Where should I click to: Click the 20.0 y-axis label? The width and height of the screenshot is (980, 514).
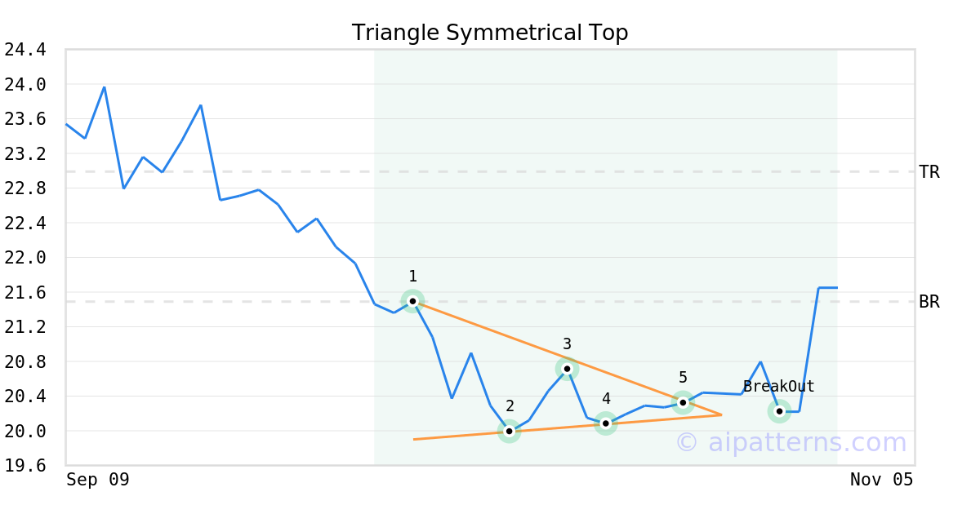point(24,431)
